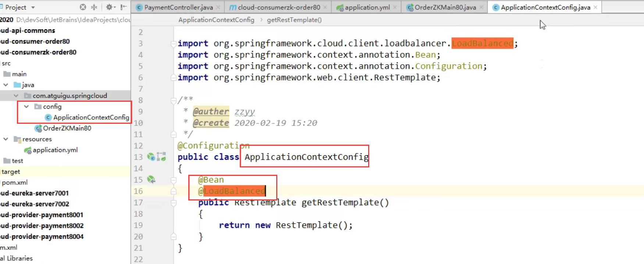Open the Project panel settings gear
This screenshot has height=264, width=644.
coord(109,7)
